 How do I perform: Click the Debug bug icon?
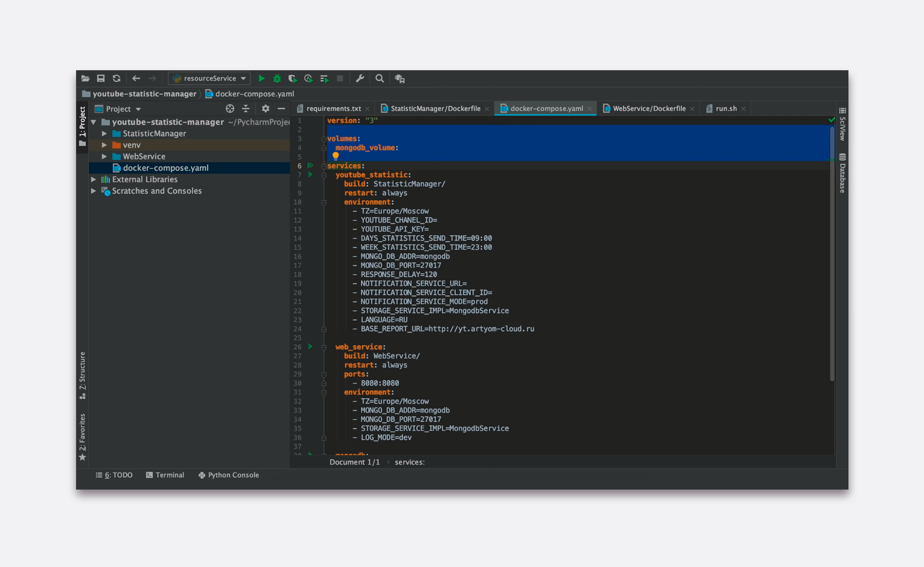click(277, 78)
